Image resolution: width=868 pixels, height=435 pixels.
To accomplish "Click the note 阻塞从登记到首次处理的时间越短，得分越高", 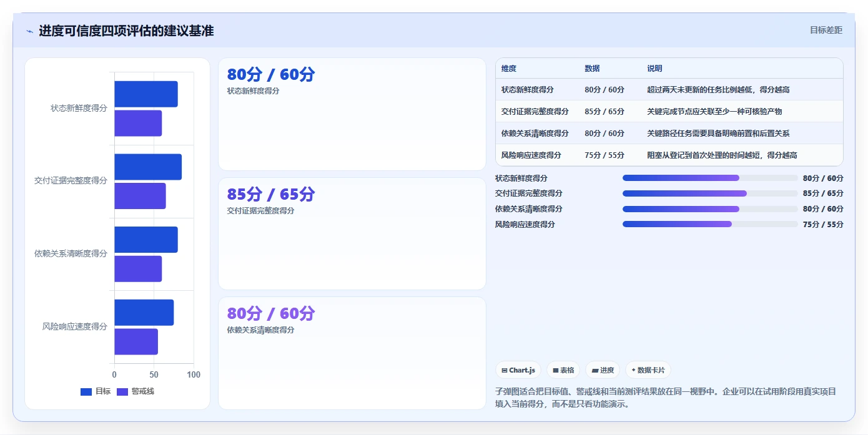I will [722, 155].
